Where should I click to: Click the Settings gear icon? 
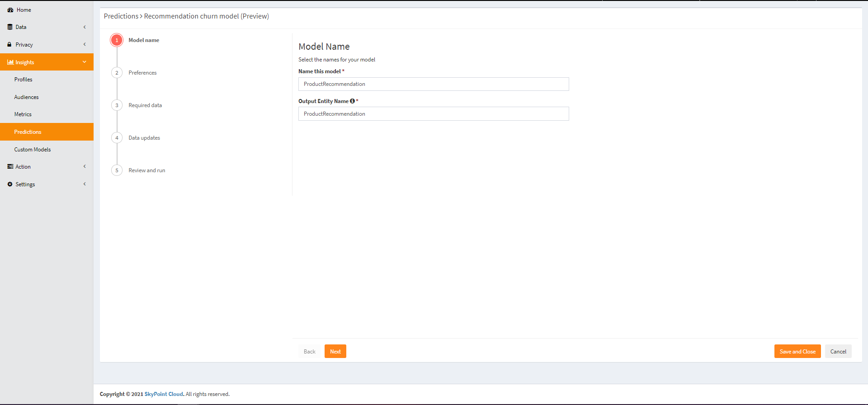click(x=10, y=184)
